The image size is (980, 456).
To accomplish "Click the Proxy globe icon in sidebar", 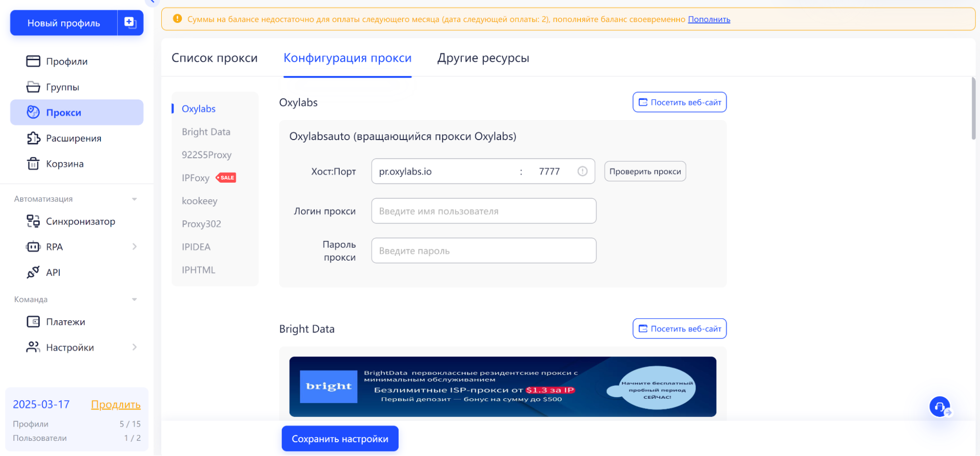I will pos(33,112).
